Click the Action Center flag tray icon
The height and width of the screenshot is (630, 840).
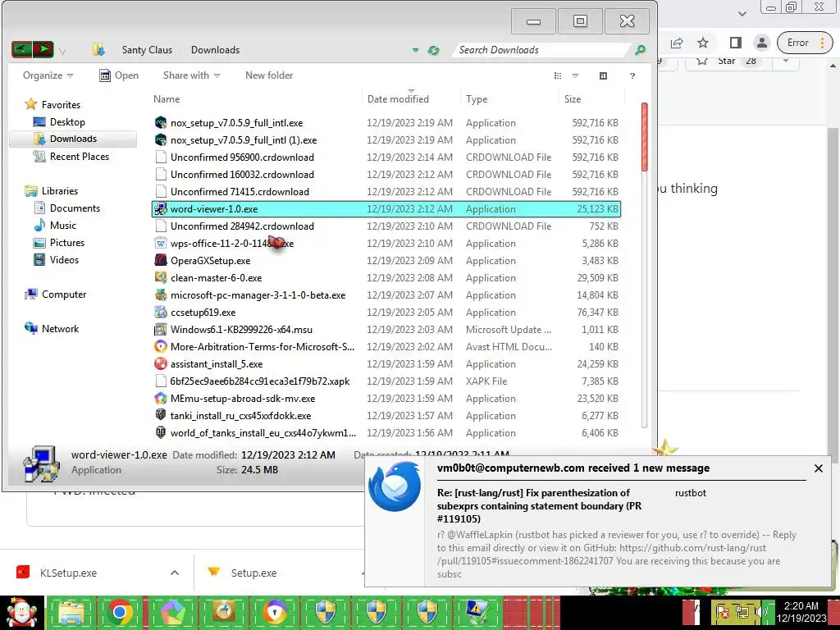point(723,612)
